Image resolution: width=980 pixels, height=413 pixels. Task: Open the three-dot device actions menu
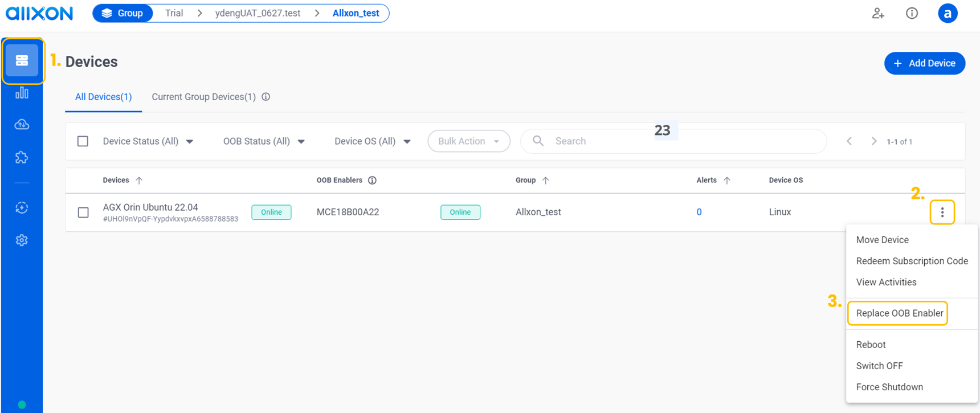click(942, 212)
